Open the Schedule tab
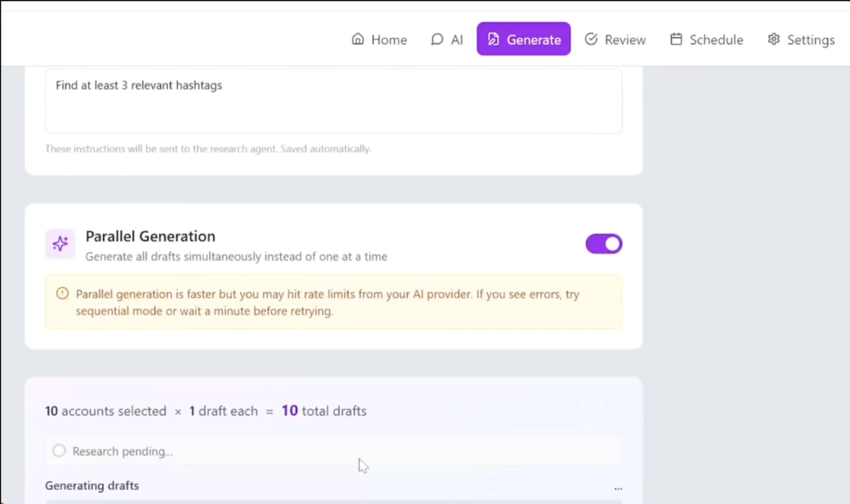850x504 pixels. click(x=706, y=39)
